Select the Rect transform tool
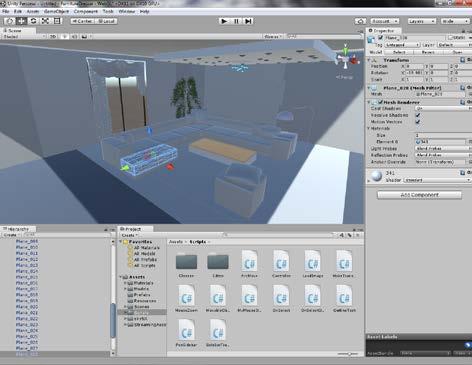The image size is (472, 365). (57, 21)
